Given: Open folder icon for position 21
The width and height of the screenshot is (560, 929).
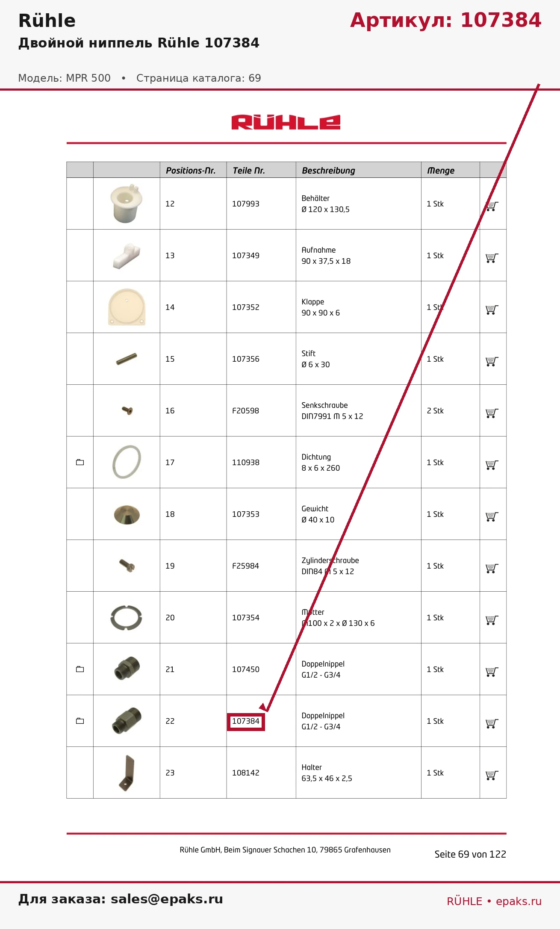Looking at the screenshot, I should point(80,669).
